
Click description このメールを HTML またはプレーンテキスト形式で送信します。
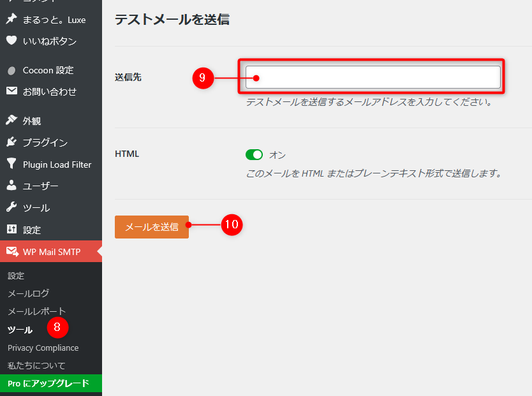tap(374, 173)
